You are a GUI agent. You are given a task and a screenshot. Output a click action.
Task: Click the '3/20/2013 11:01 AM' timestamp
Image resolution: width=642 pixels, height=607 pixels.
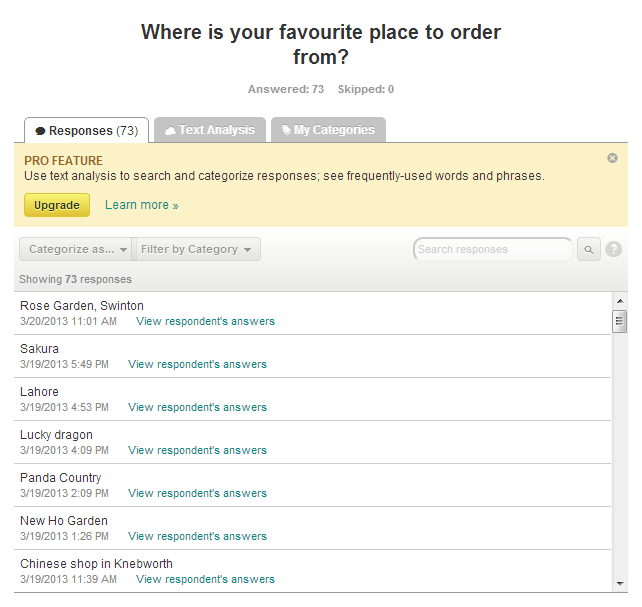[68, 321]
